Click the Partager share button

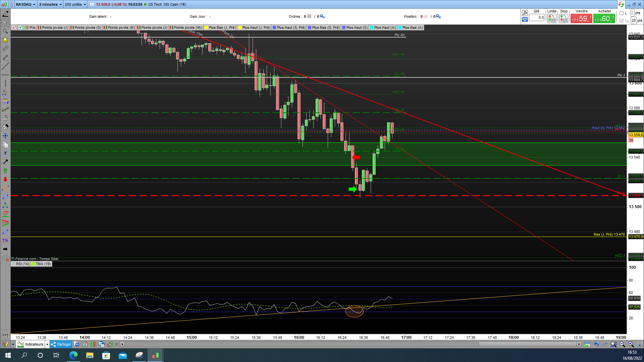click(x=61, y=344)
